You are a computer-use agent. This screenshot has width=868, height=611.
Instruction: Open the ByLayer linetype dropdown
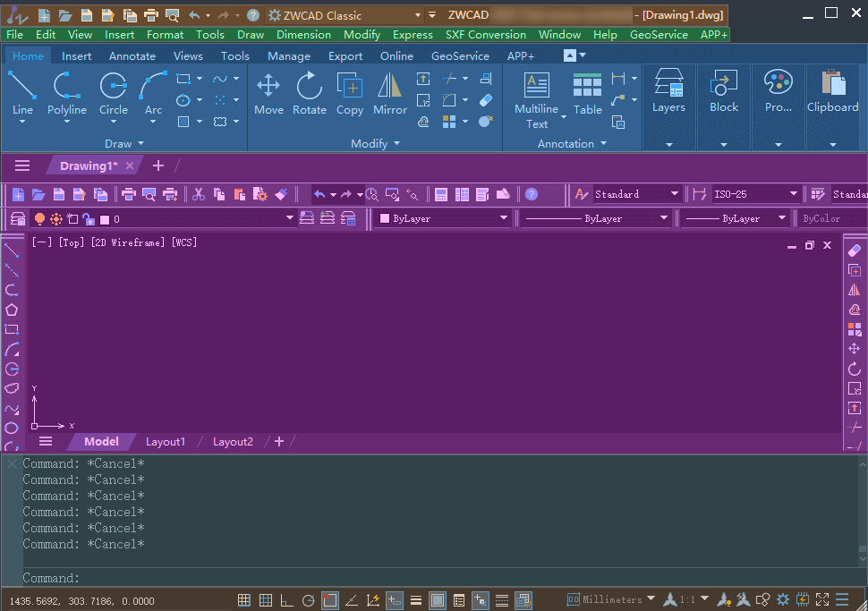point(596,218)
